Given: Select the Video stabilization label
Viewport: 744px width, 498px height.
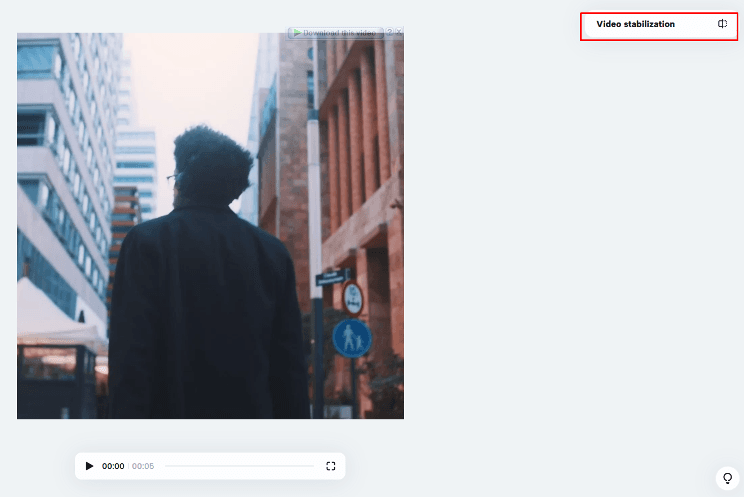Looking at the screenshot, I should [635, 24].
